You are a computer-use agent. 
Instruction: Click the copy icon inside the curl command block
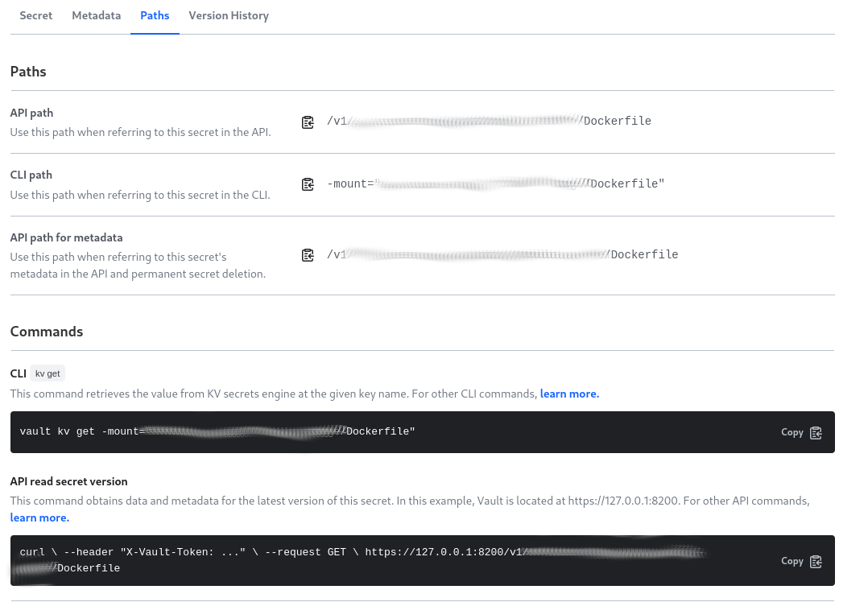tap(815, 561)
